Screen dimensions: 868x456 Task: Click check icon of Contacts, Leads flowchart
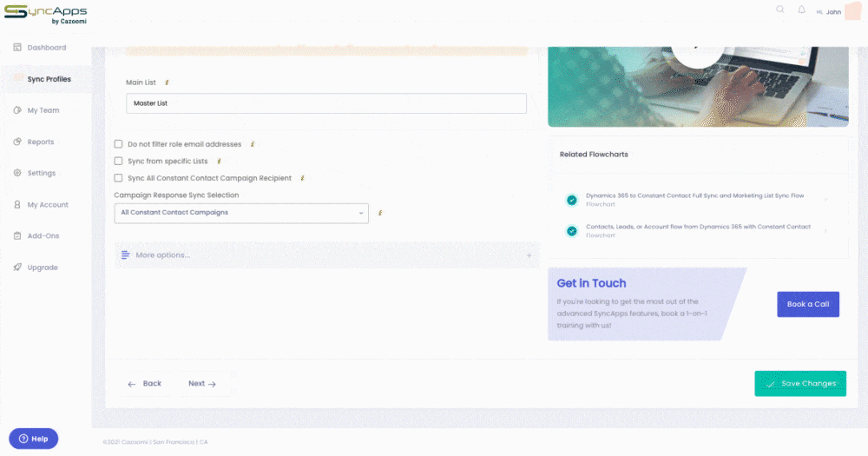click(x=572, y=231)
